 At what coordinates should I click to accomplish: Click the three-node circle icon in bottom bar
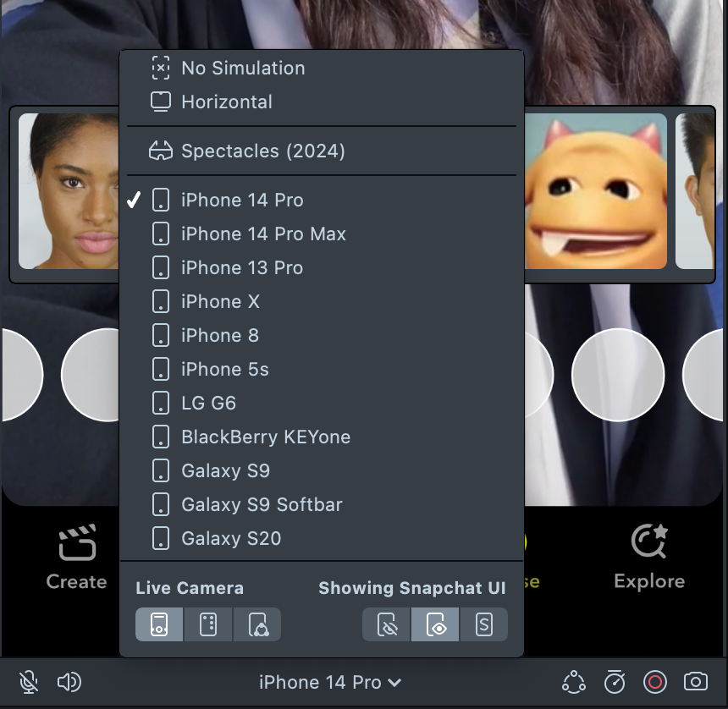(574, 682)
